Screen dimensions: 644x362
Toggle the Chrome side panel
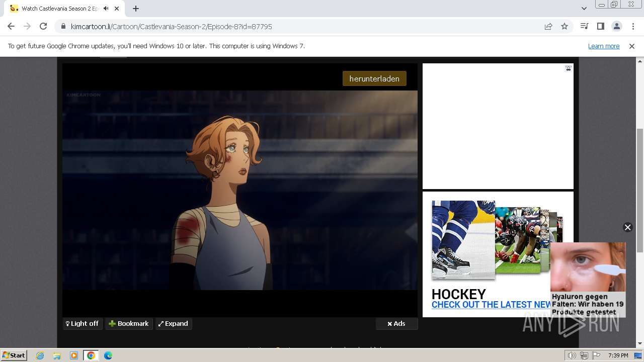(600, 26)
